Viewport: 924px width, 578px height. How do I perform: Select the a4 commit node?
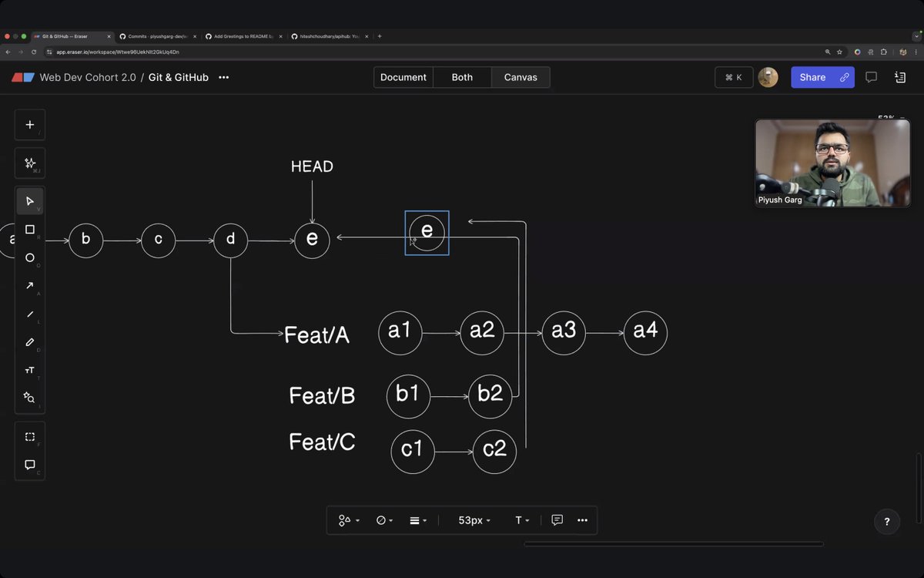(645, 333)
